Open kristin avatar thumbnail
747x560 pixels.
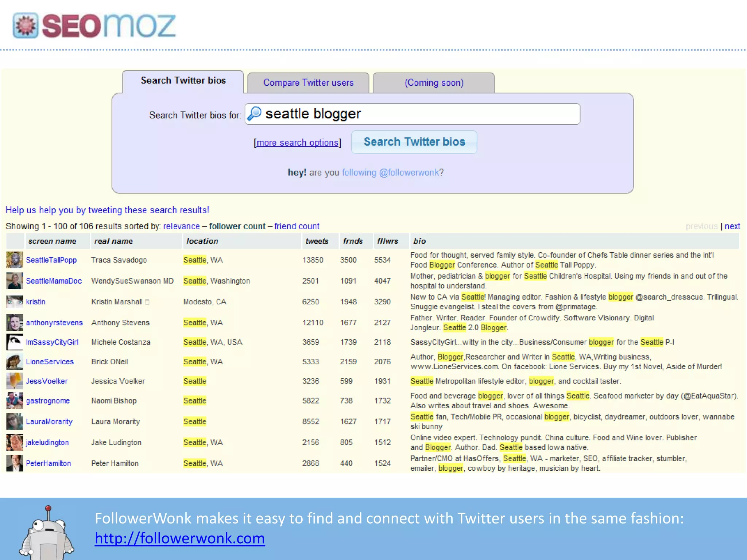tap(15, 302)
